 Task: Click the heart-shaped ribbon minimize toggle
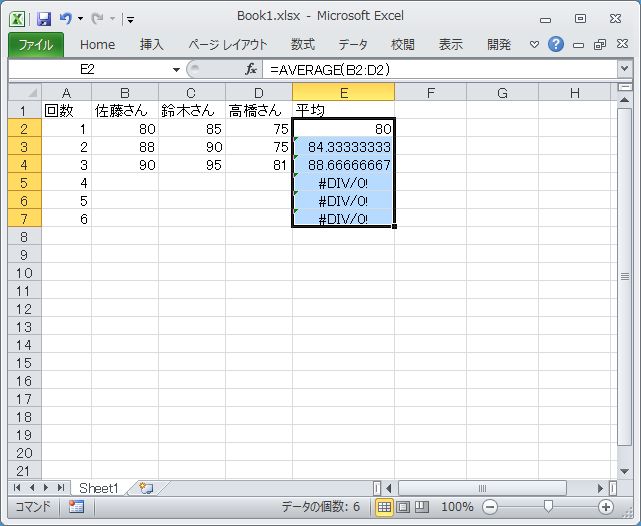pos(534,44)
